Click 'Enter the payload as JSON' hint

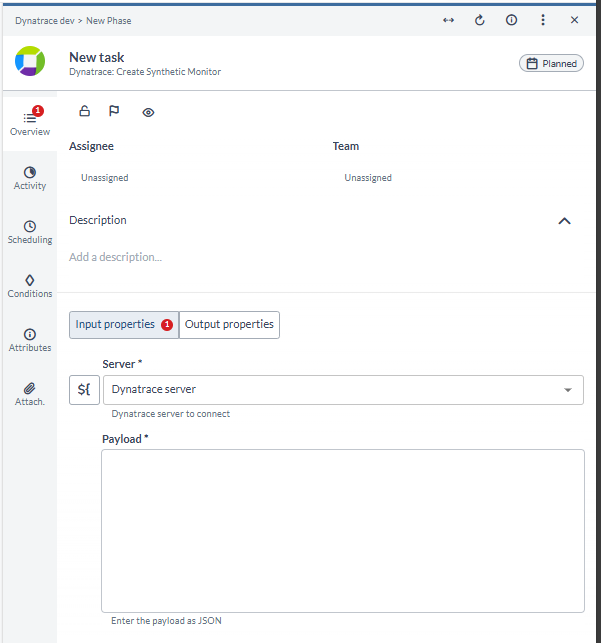click(x=166, y=621)
